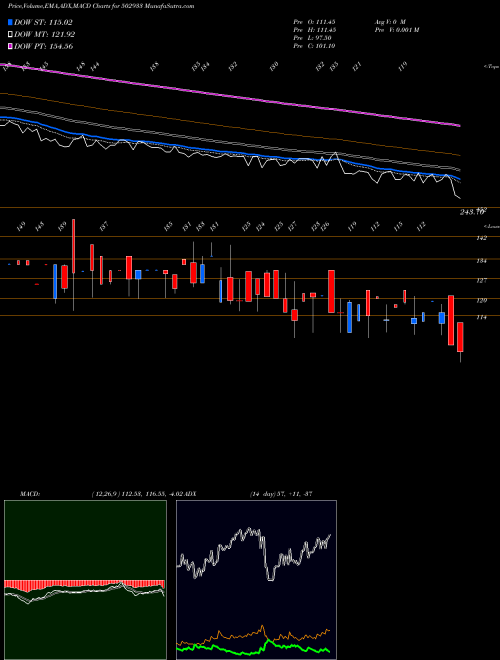
Task: Click the 127 price axis label
Action: [x=482, y=280]
